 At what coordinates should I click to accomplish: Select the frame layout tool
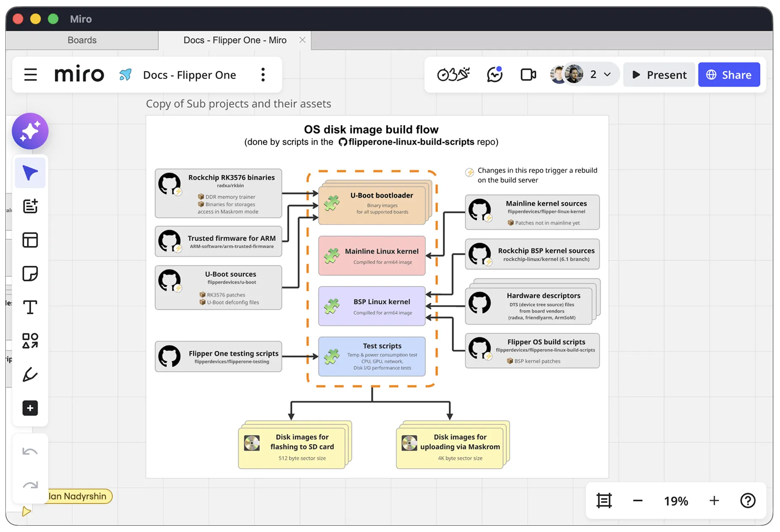30,240
